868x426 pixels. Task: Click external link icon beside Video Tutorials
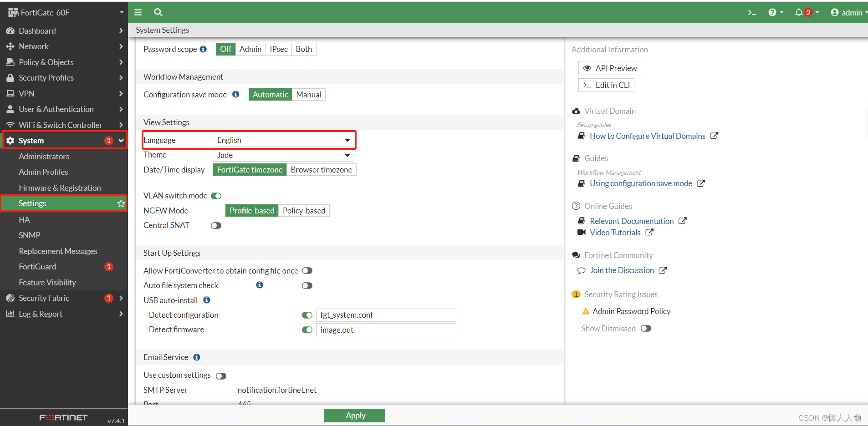click(649, 232)
